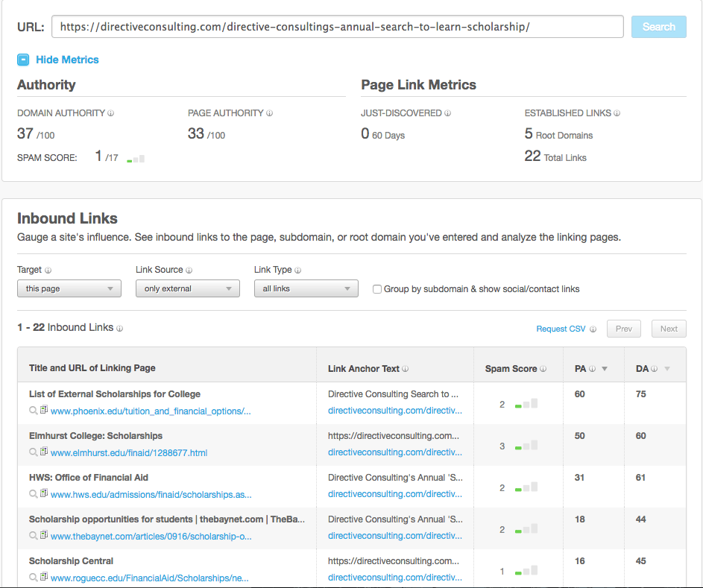703x588 pixels.
Task: Click info icon by PA column header
Action: 592,369
